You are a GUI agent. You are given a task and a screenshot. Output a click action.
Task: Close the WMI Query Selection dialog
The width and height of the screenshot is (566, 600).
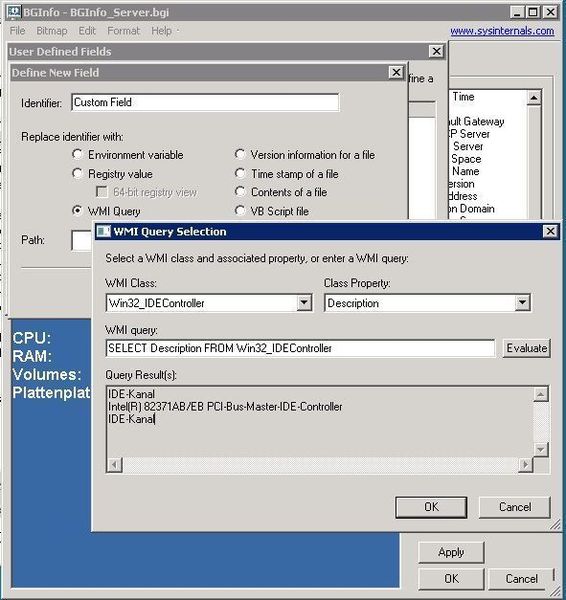(550, 231)
